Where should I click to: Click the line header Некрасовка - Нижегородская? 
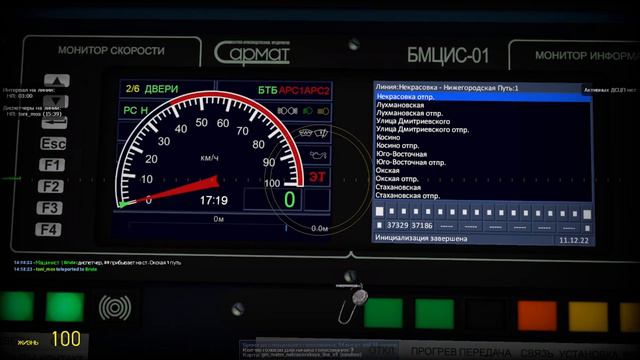[447, 87]
